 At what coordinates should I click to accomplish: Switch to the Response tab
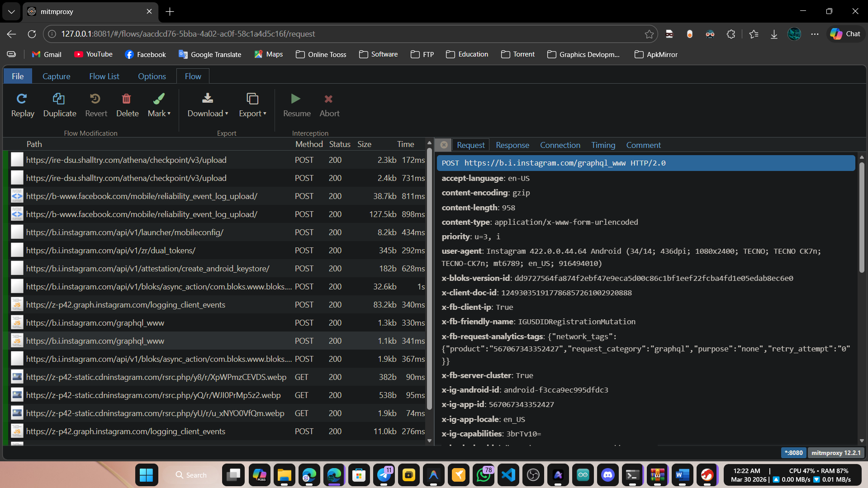click(x=512, y=145)
